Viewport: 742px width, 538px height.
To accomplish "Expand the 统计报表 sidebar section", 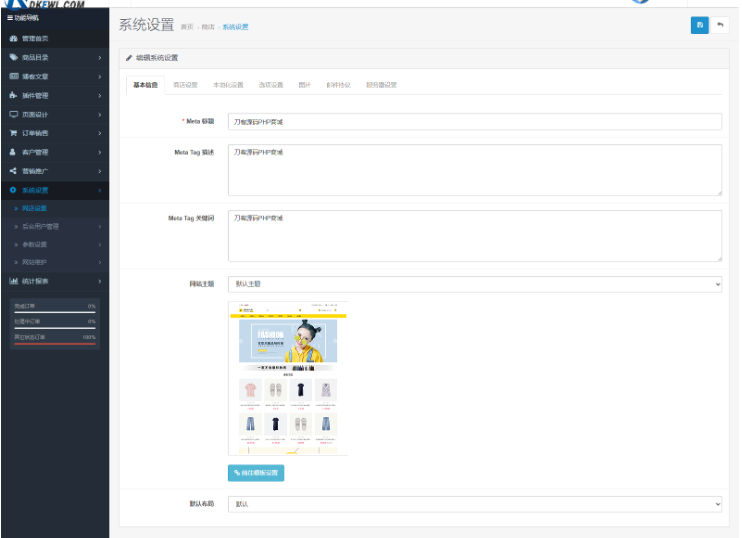I will click(x=54, y=281).
